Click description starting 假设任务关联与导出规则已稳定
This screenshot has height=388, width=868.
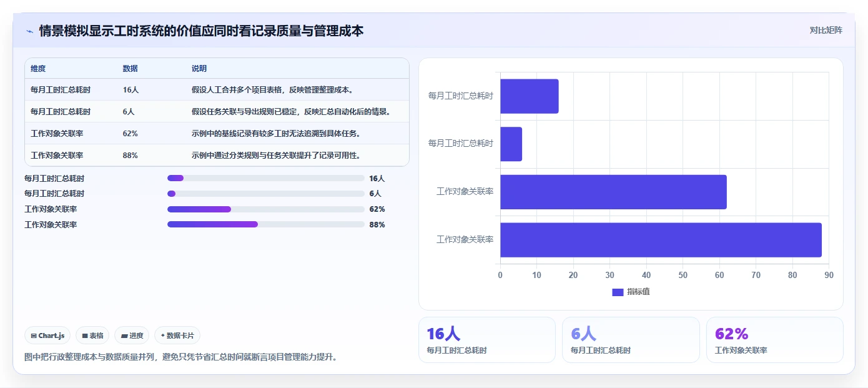point(292,112)
